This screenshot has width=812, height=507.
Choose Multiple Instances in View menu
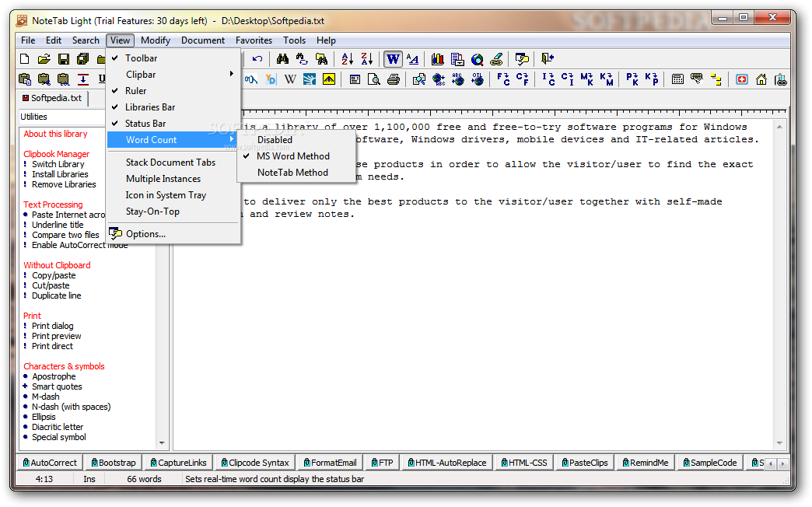[174, 179]
